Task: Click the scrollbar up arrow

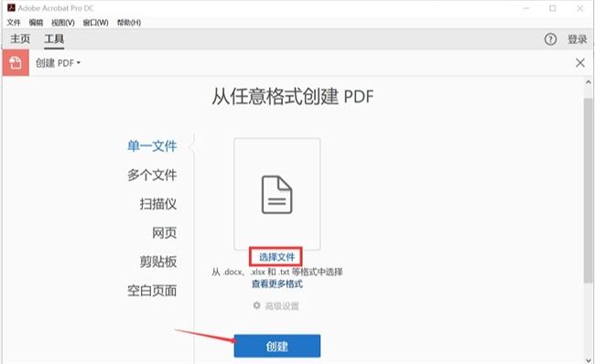Action: pyautogui.click(x=589, y=82)
